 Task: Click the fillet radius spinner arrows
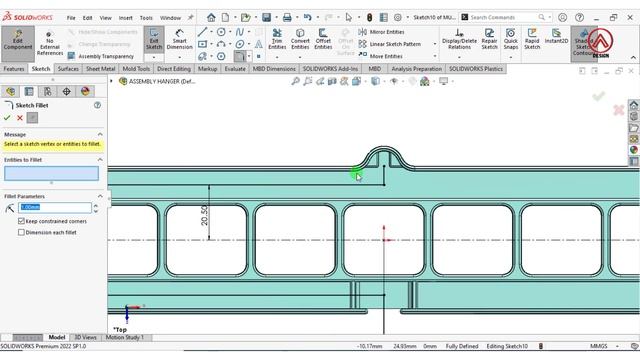[x=96, y=208]
